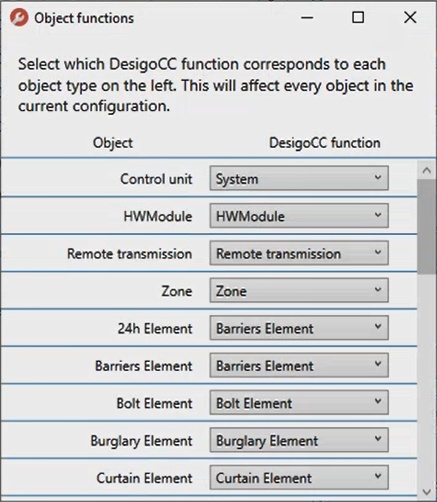The width and height of the screenshot is (437, 502).
Task: Change the 24h Element function dropdown
Action: tap(299, 328)
